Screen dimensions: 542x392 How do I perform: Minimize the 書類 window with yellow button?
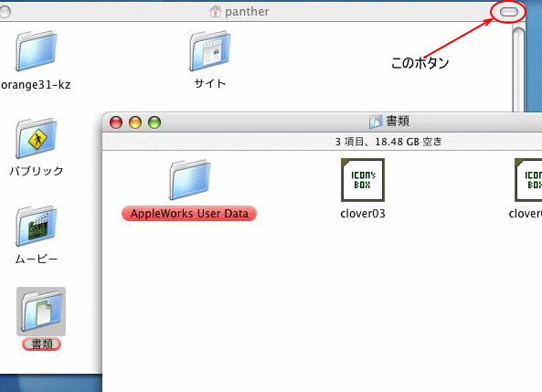click(135, 122)
